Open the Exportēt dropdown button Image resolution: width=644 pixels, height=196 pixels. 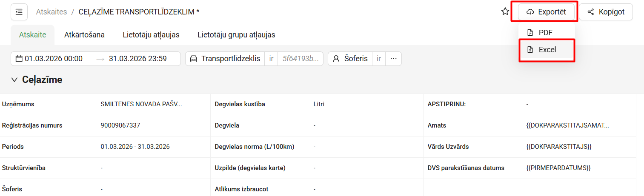tap(547, 12)
